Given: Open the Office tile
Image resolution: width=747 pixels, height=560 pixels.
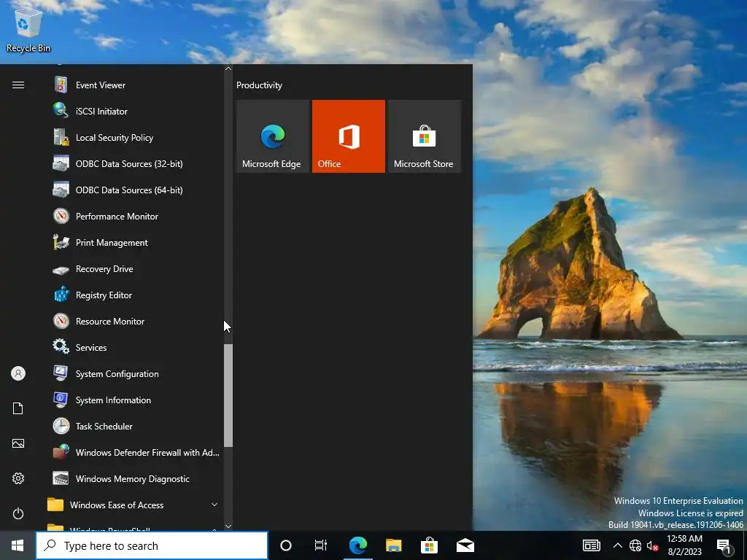Looking at the screenshot, I should tap(348, 136).
